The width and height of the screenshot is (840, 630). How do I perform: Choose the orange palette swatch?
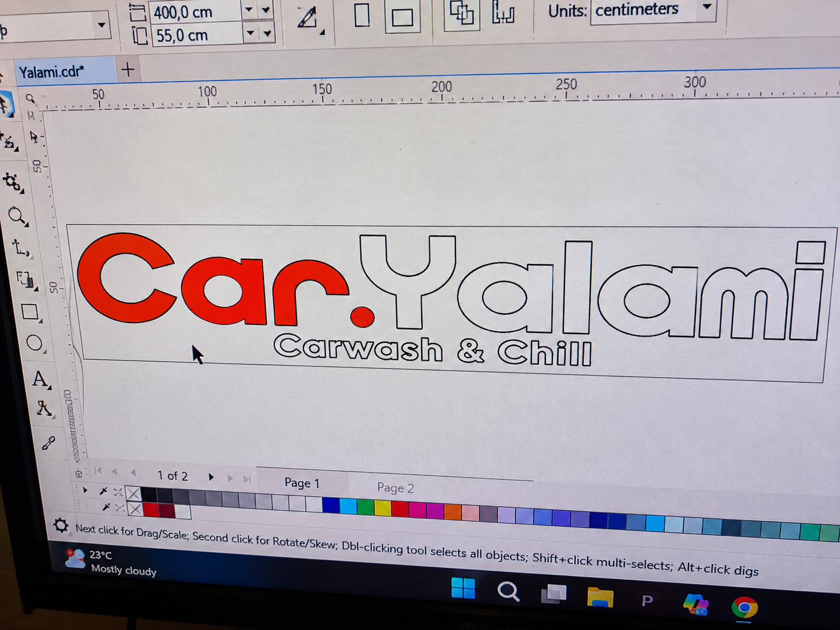tap(452, 512)
